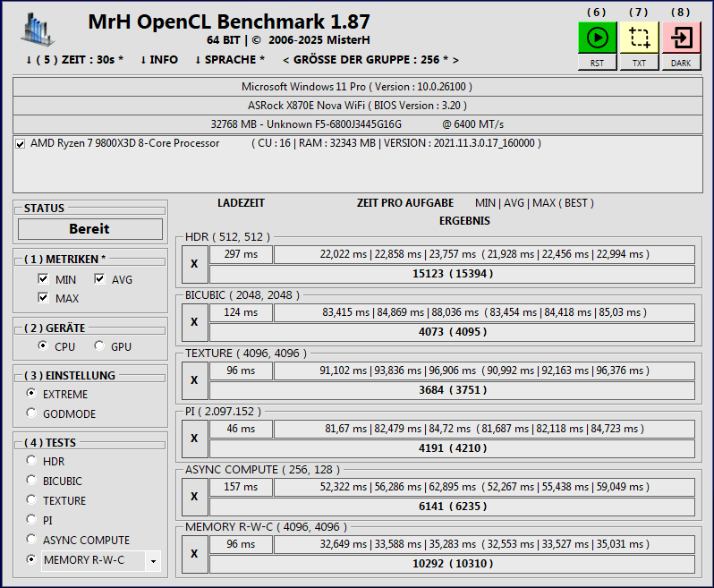Click the X button in PI section
Image resolution: width=714 pixels, height=588 pixels.
(194, 439)
